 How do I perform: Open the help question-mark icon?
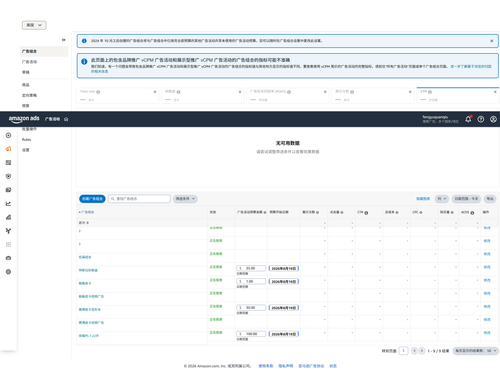click(481, 119)
